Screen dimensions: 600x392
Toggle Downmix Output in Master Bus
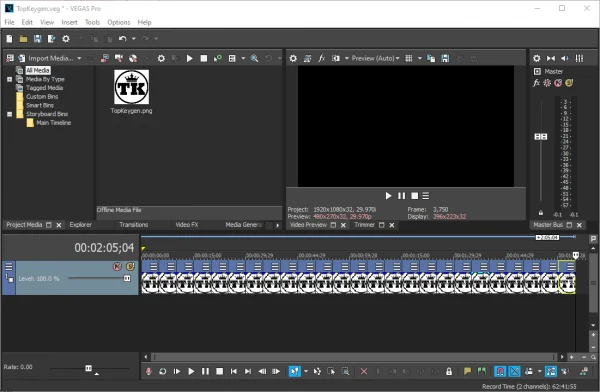click(x=551, y=58)
